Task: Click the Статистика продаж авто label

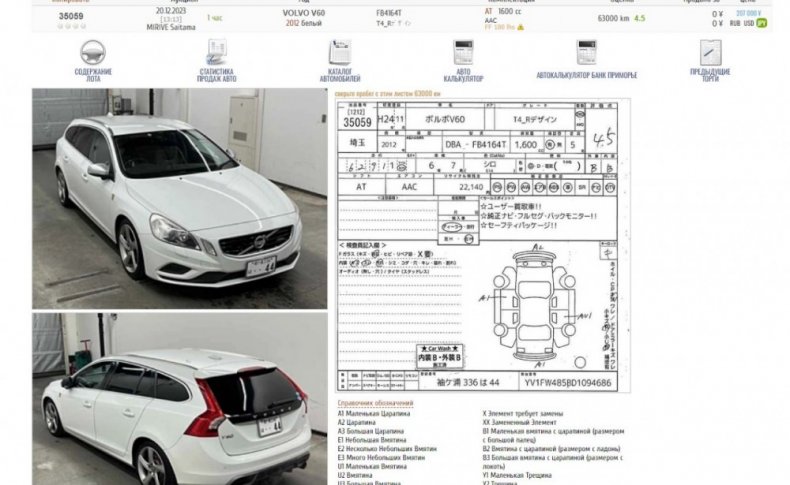Action: [217, 75]
